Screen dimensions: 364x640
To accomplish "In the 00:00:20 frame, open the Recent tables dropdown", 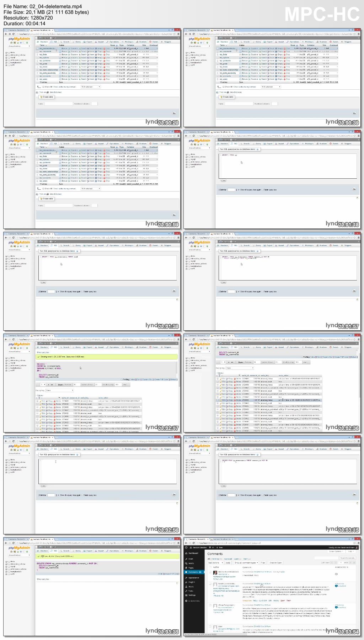I will 20,46.
